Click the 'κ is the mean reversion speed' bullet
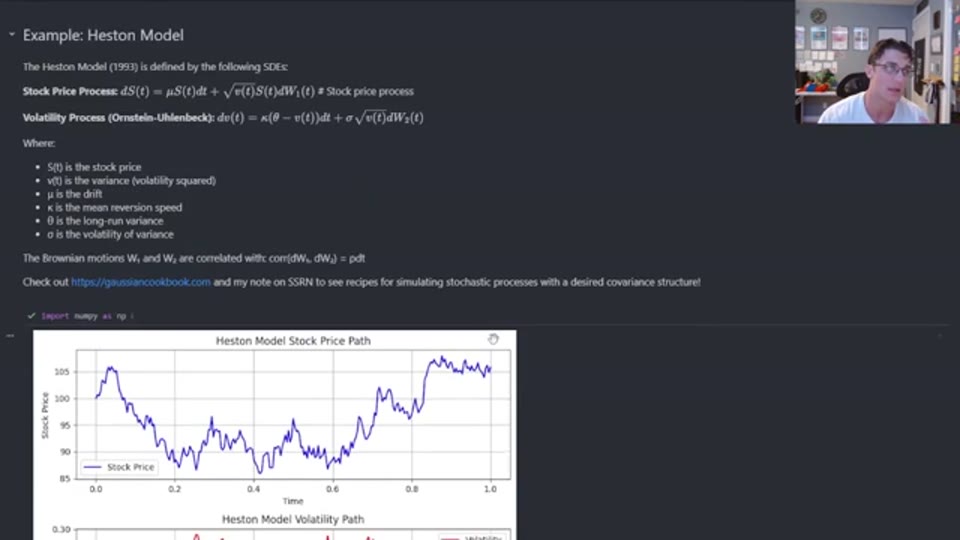The height and width of the screenshot is (540, 960). tap(114, 208)
